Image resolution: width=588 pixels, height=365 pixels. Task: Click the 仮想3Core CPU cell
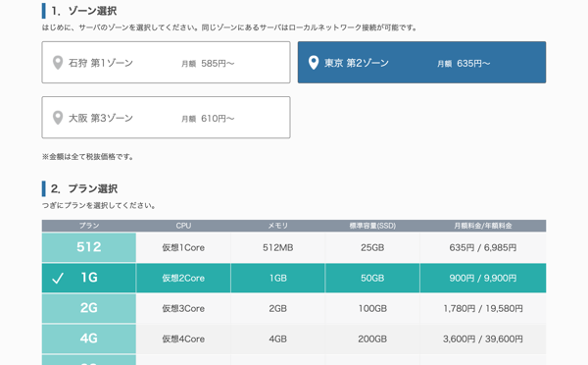click(183, 308)
